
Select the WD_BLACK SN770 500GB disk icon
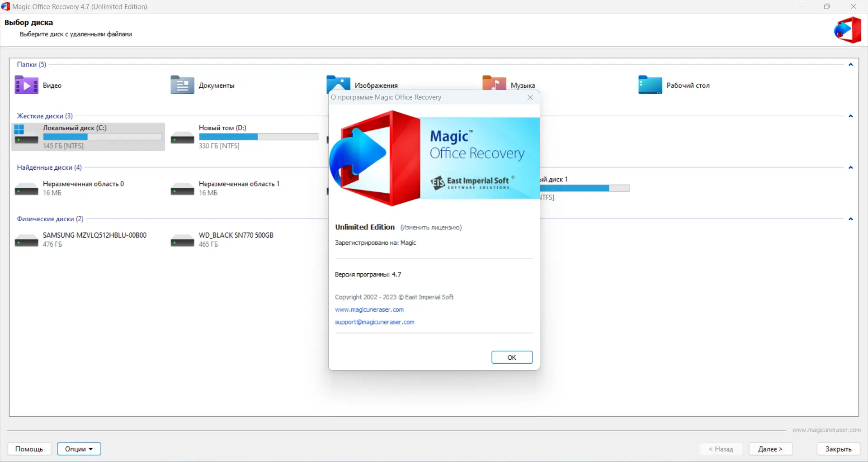click(x=182, y=240)
